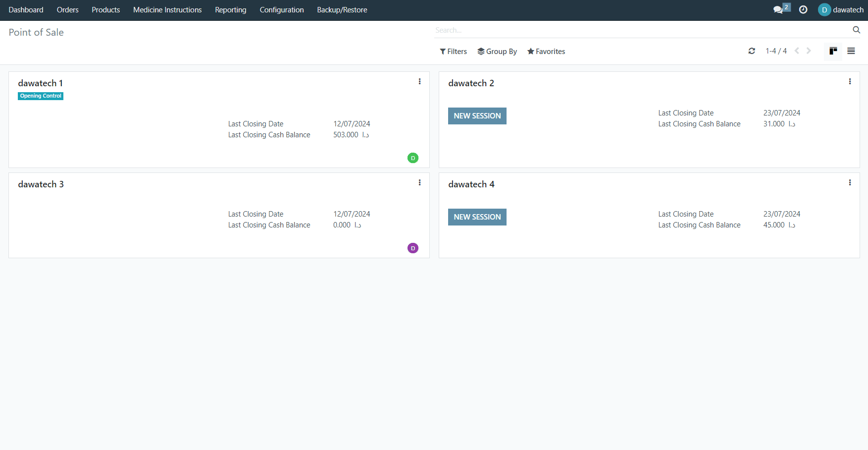Open dawatech 1 card options menu

(x=419, y=81)
